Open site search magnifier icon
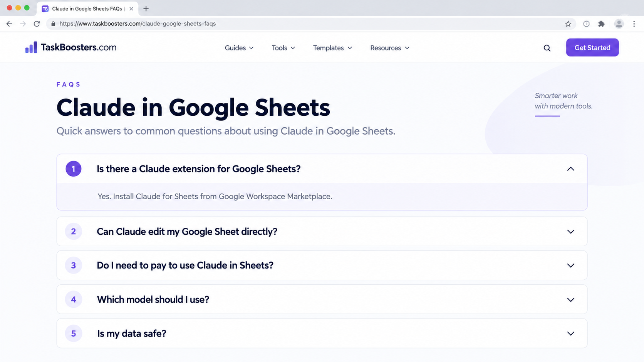The image size is (644, 362). point(547,48)
